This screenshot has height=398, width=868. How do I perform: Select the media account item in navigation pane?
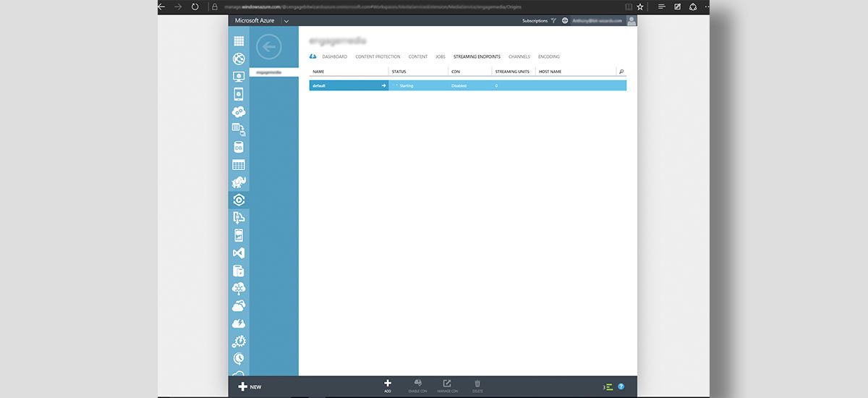273,72
